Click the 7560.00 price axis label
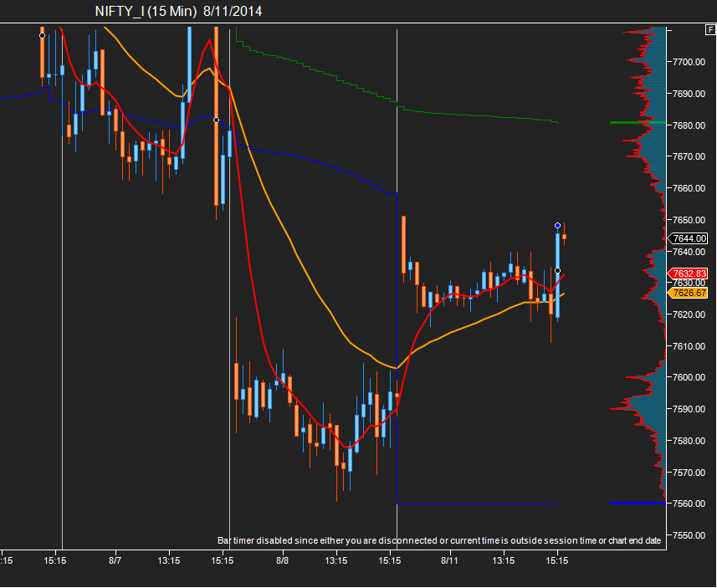The width and height of the screenshot is (717, 588). [x=689, y=504]
